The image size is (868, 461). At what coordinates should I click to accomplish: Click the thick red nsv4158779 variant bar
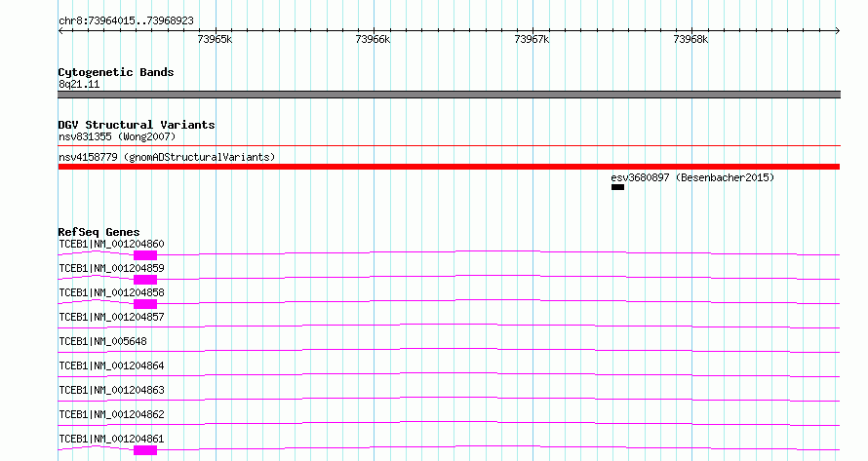(x=449, y=167)
